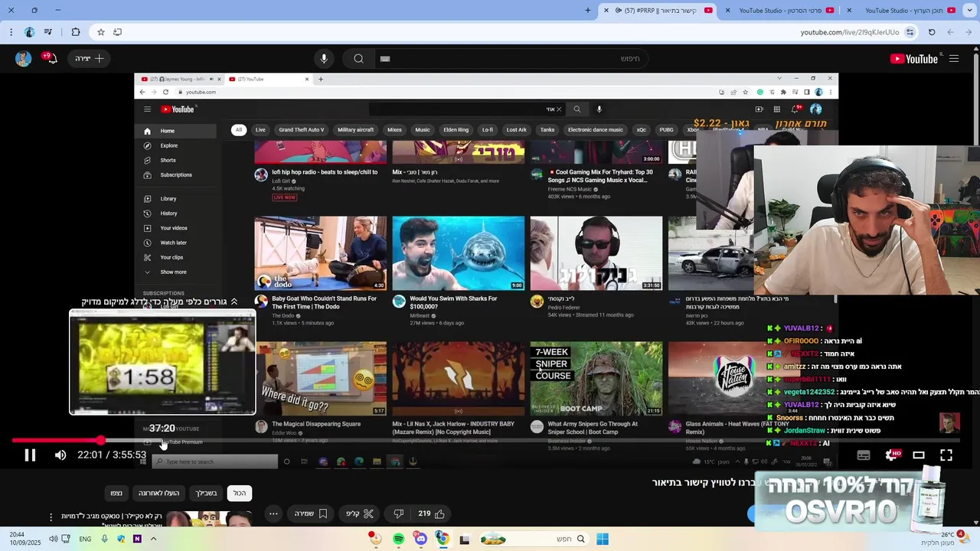The image size is (980, 551).
Task: Save the video with the שמירה button
Action: pyautogui.click(x=312, y=514)
